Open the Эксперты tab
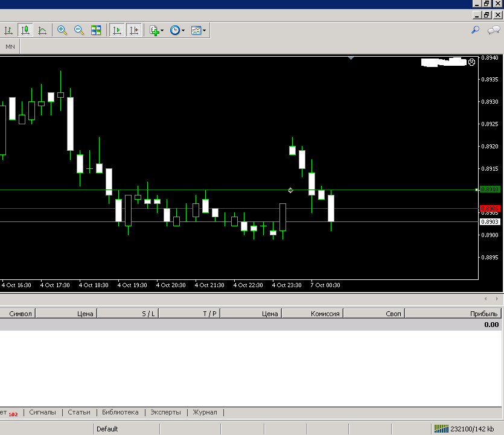The image size is (504, 435). pyautogui.click(x=165, y=412)
